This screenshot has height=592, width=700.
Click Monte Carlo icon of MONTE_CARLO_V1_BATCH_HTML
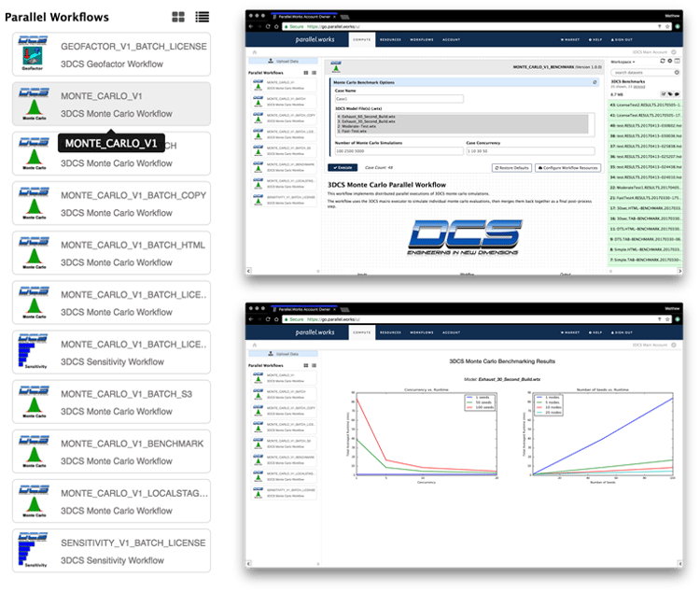34,253
